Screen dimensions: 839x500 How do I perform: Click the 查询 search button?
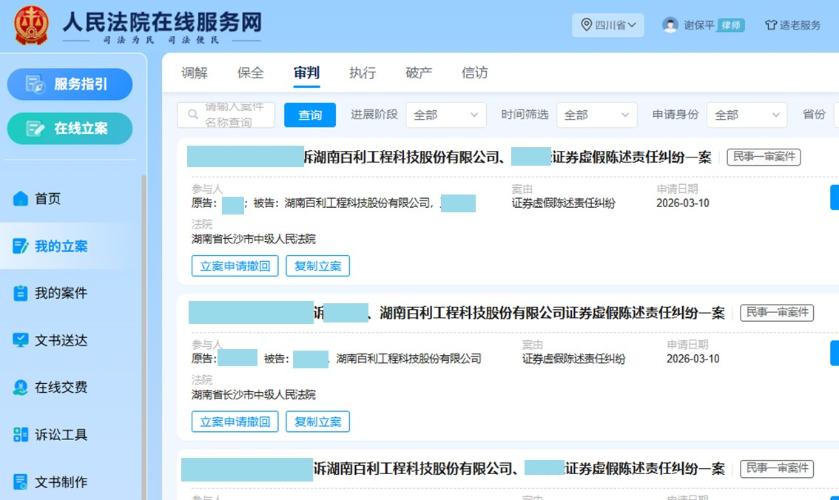click(x=310, y=115)
